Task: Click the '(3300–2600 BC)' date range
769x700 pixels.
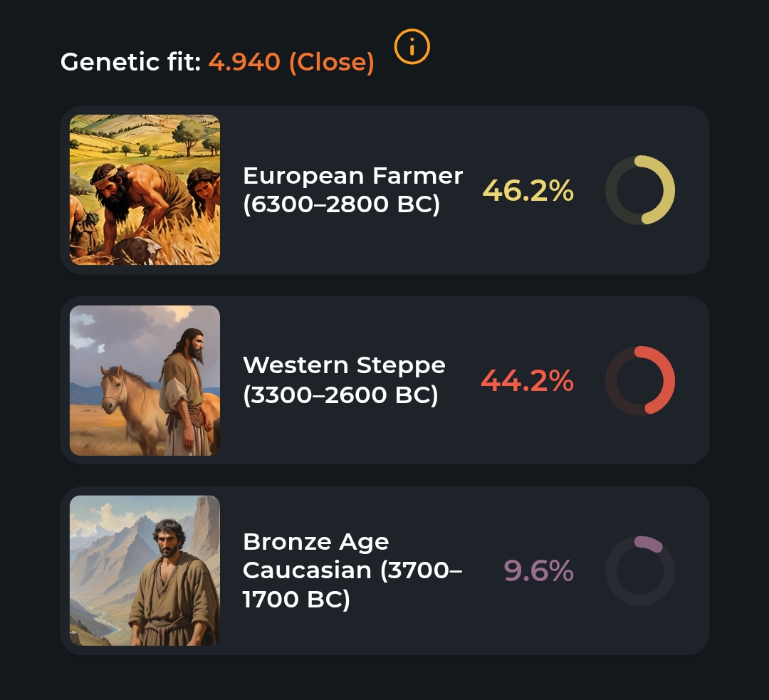Action: pos(340,395)
